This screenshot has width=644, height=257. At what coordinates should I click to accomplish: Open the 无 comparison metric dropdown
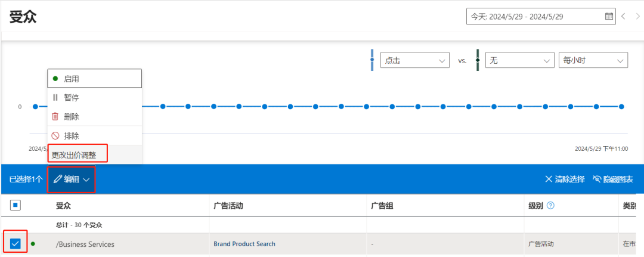[519, 60]
